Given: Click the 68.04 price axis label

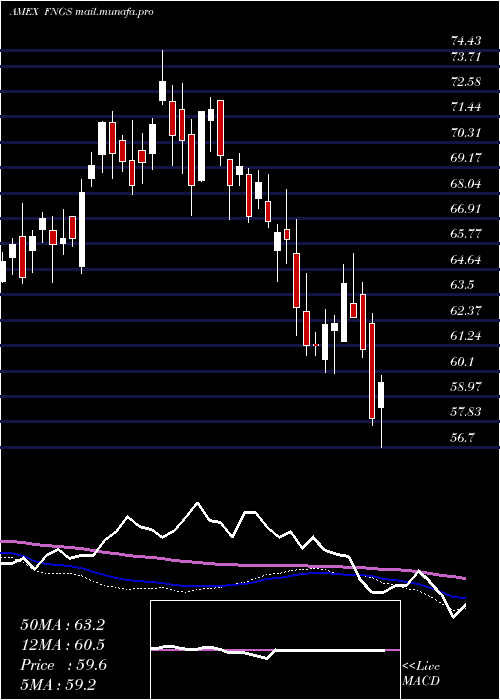Looking at the screenshot, I should point(466,183).
